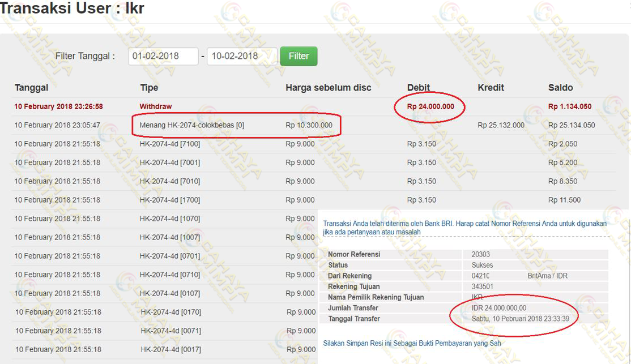Click the Debit column header

click(x=418, y=88)
